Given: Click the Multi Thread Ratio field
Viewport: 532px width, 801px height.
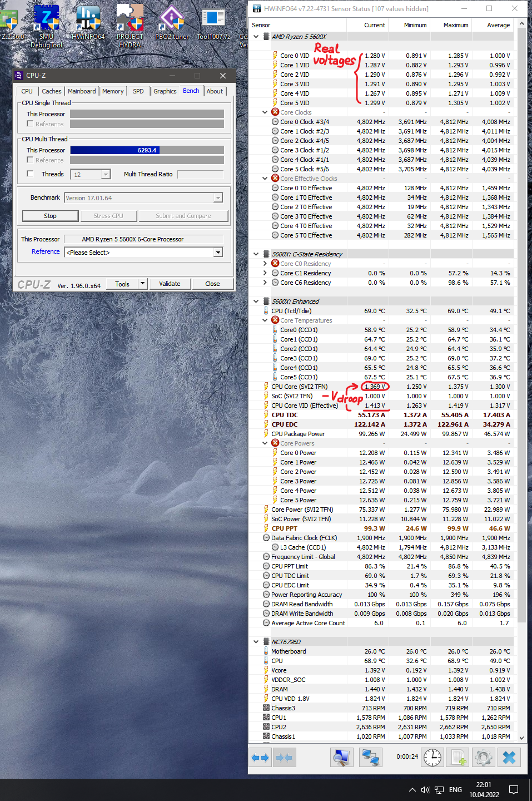Looking at the screenshot, I should coord(200,174).
